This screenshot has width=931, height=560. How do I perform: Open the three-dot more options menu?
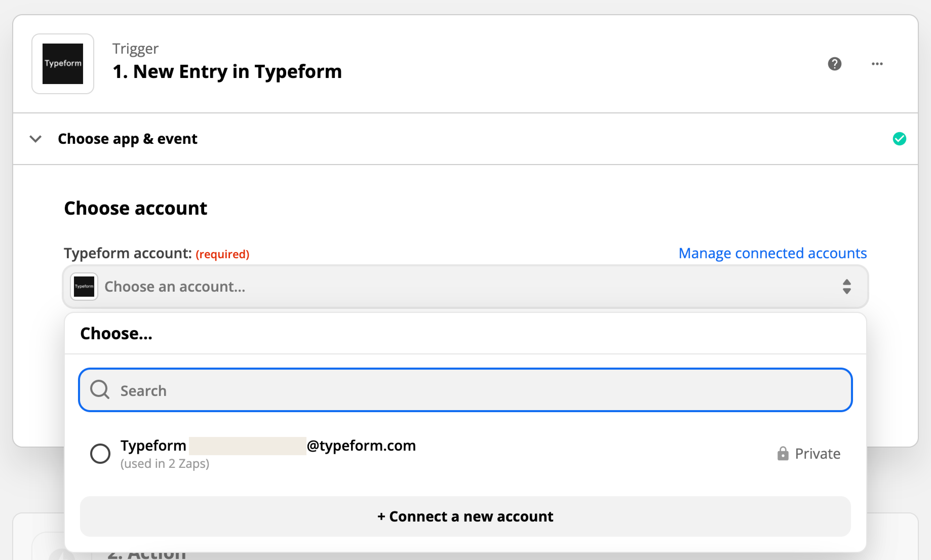(x=877, y=64)
